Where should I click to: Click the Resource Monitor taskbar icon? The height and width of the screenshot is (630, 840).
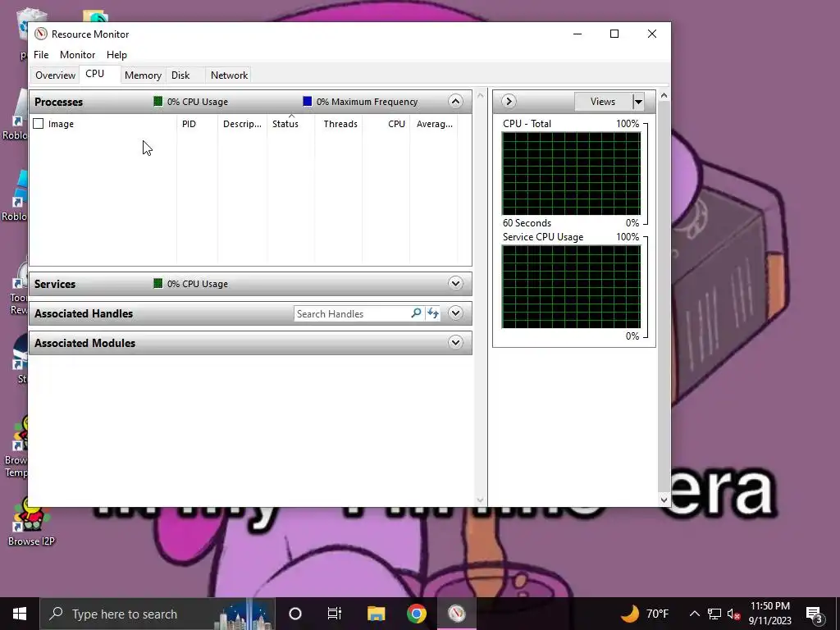pyautogui.click(x=456, y=614)
